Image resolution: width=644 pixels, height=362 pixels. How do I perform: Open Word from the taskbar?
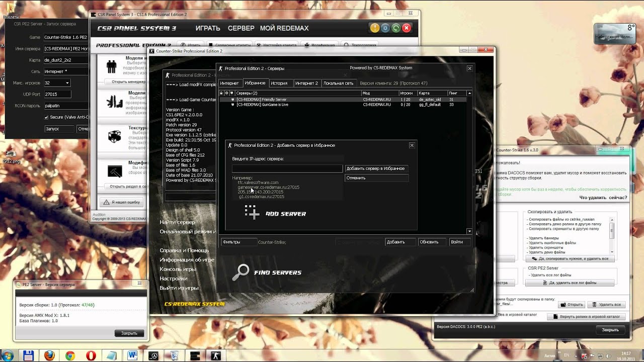click(132, 355)
